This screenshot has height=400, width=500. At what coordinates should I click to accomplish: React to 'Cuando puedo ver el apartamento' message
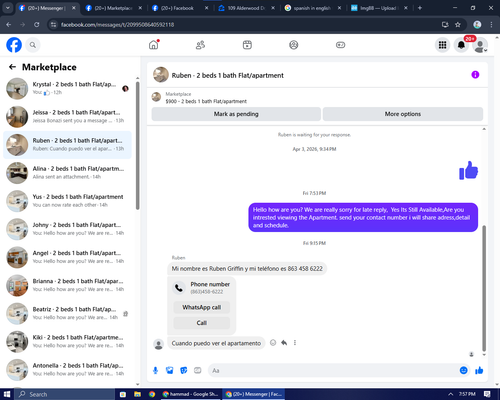[x=273, y=343]
